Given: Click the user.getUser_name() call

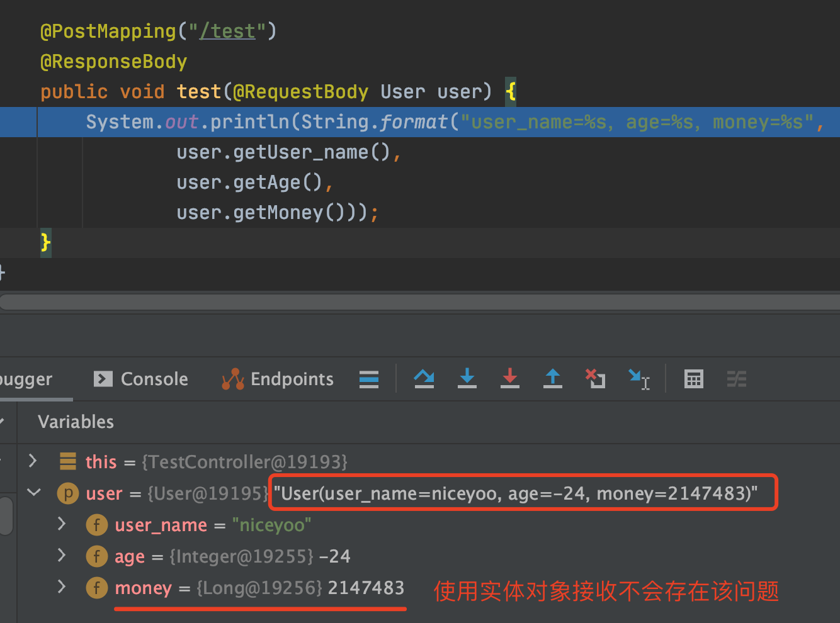Looking at the screenshot, I should click(284, 152).
